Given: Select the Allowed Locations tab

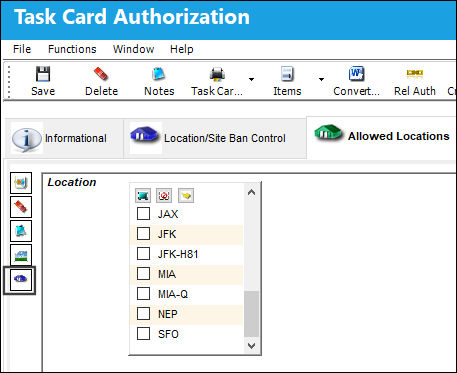Looking at the screenshot, I should click(x=382, y=136).
